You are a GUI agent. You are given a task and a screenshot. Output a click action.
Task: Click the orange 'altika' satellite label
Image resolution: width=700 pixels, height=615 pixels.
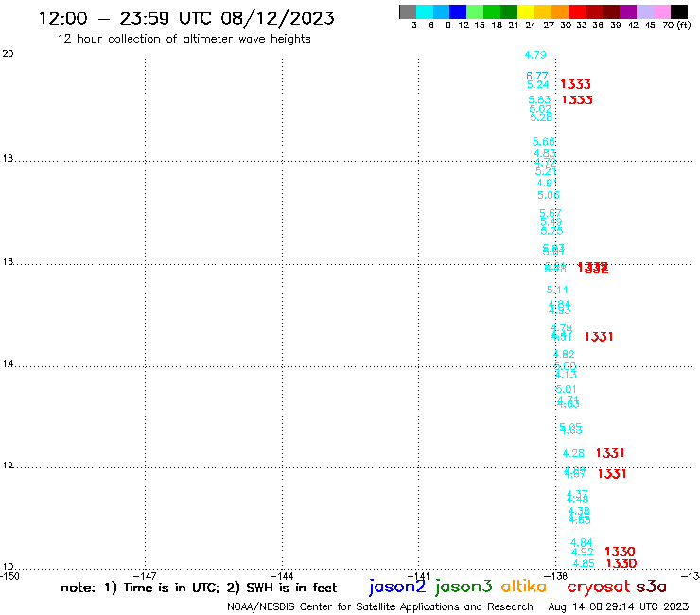coord(524,587)
